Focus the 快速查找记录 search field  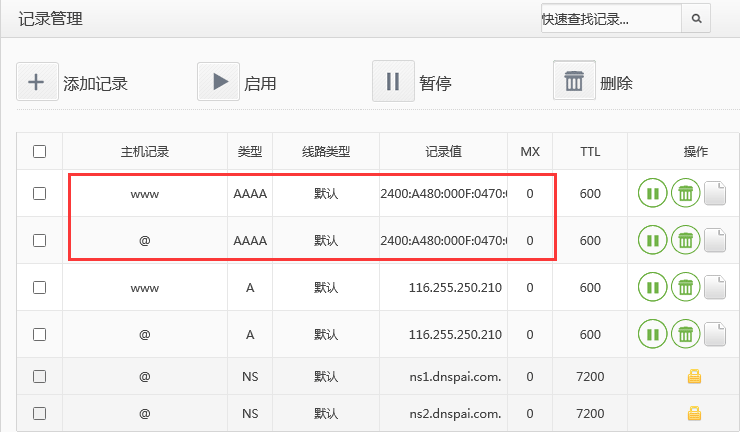point(610,19)
